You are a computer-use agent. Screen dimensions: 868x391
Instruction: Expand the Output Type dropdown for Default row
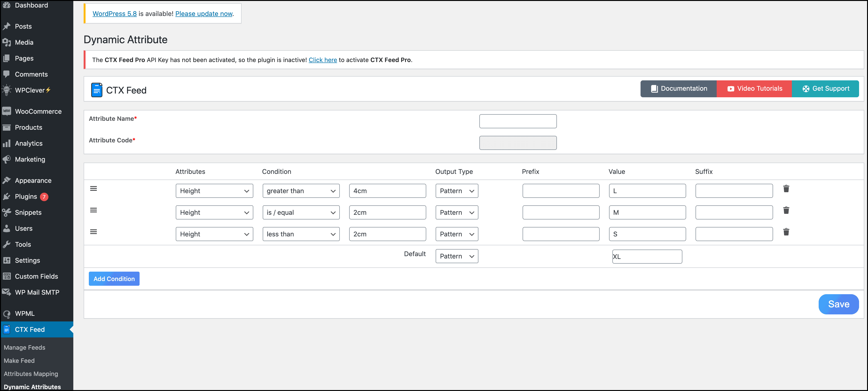tap(456, 256)
